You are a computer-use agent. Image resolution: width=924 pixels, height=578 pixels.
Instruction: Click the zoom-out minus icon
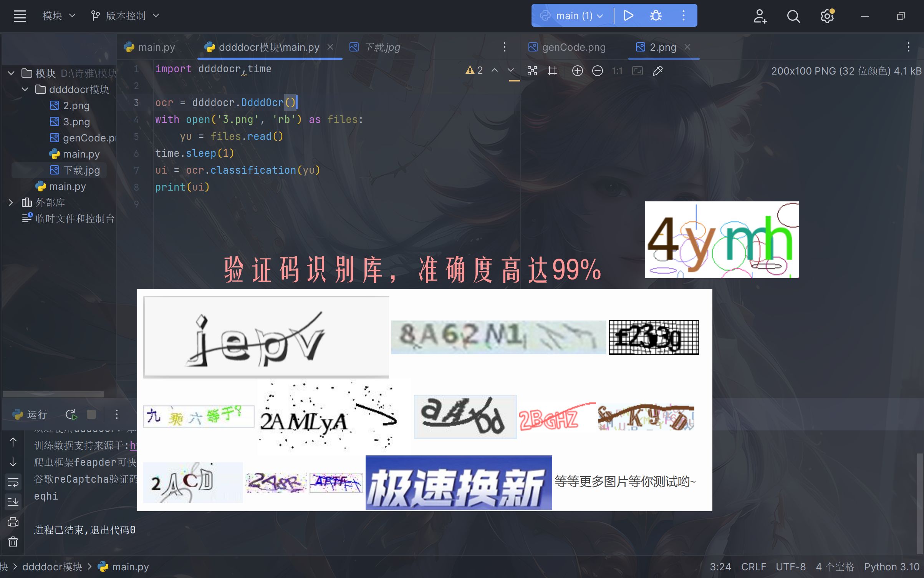pos(597,70)
